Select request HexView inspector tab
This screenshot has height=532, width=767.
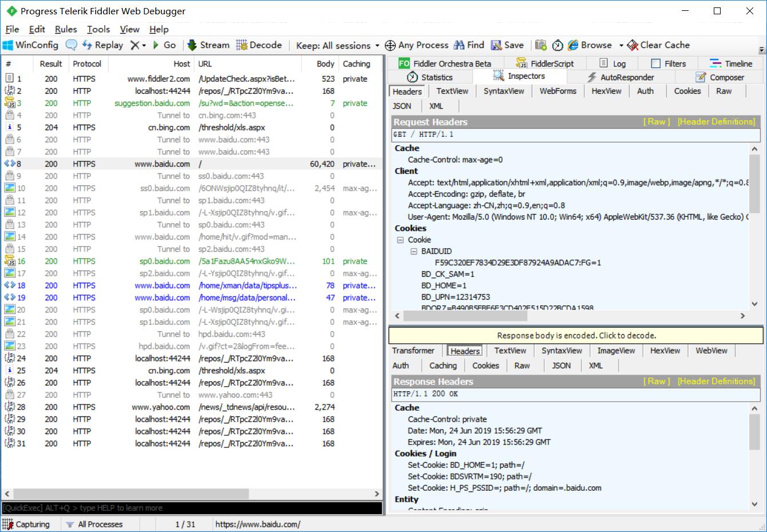point(607,91)
